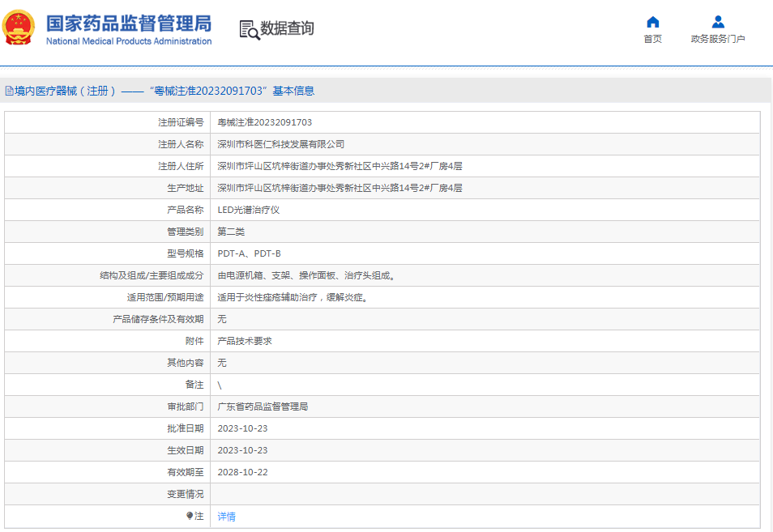Click the 数据查询 heading text
Screen dimensions: 773x532
(x=287, y=28)
